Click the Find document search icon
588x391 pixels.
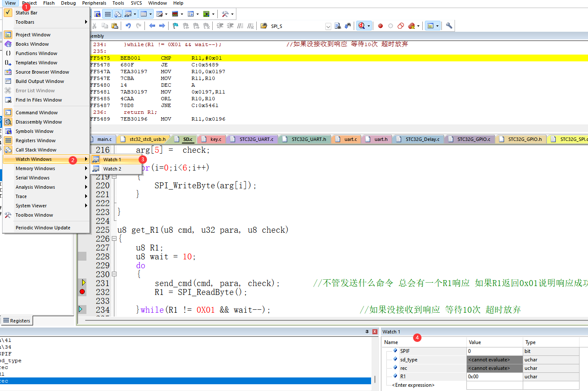coord(338,26)
